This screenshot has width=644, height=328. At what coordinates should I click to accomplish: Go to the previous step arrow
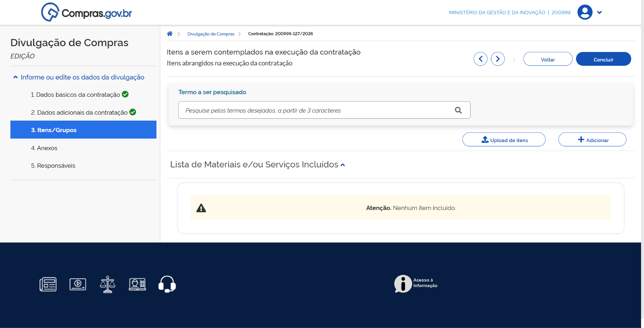(480, 59)
